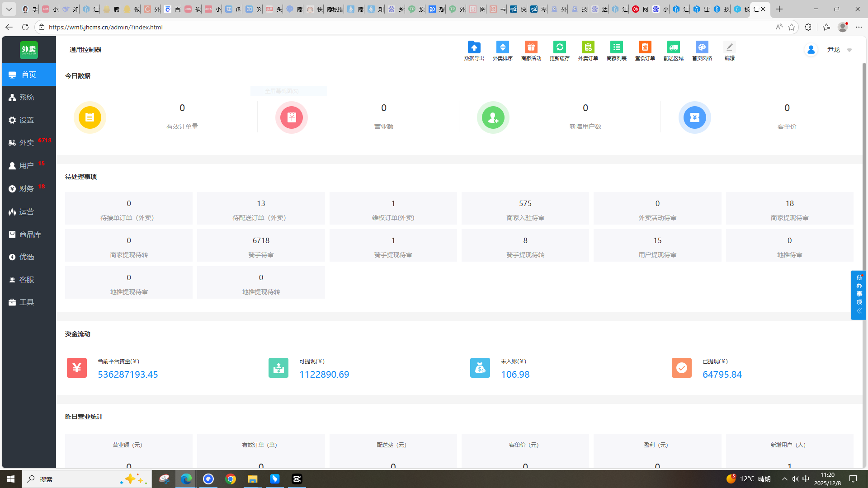Click the 待配送订单（外卖） 13 card

(x=261, y=209)
